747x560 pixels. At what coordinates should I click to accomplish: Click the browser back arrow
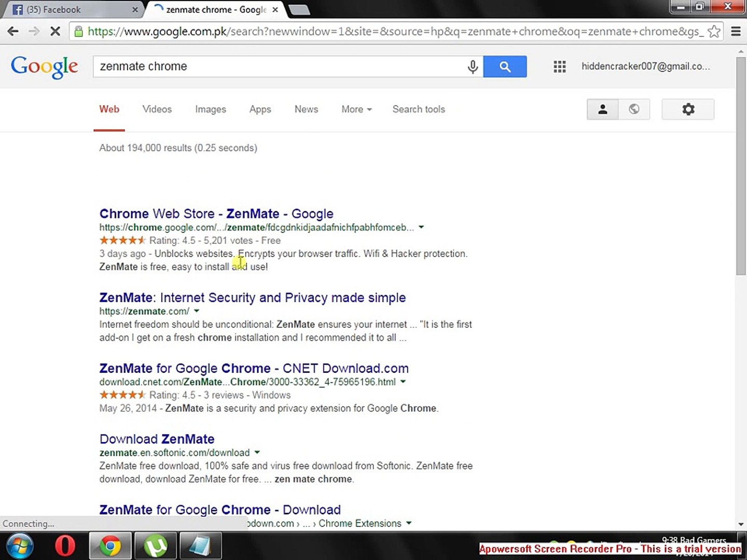13,32
